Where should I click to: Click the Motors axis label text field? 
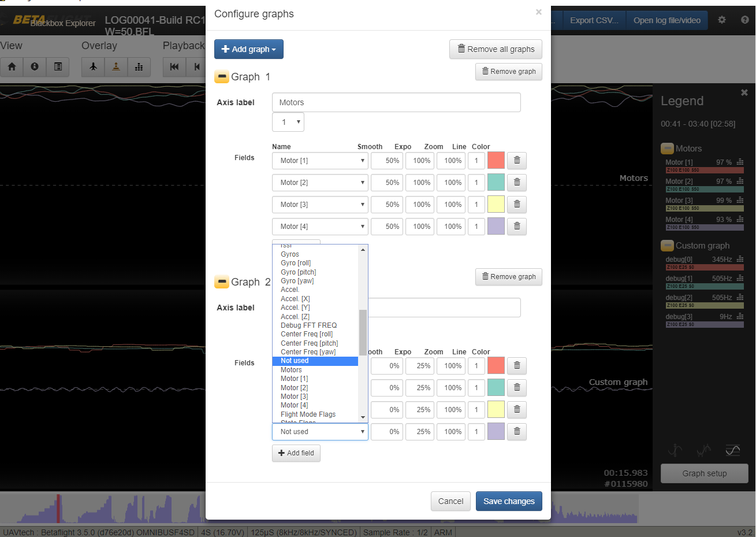[396, 102]
